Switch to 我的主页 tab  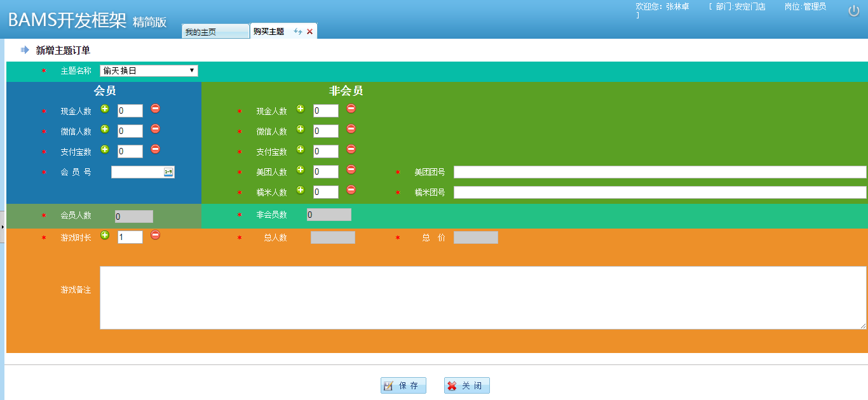(x=214, y=32)
